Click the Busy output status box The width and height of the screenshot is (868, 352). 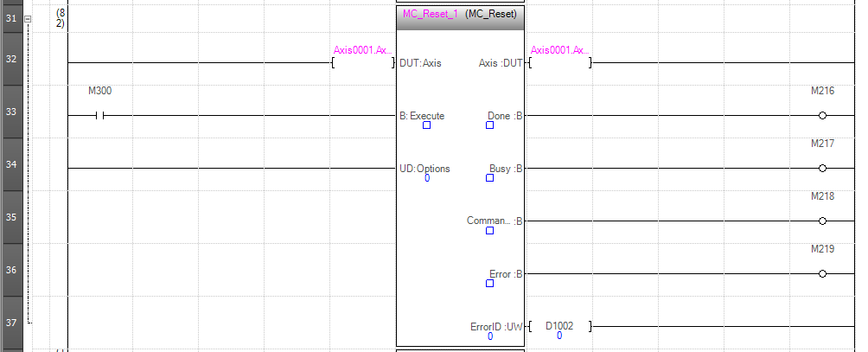point(489,177)
